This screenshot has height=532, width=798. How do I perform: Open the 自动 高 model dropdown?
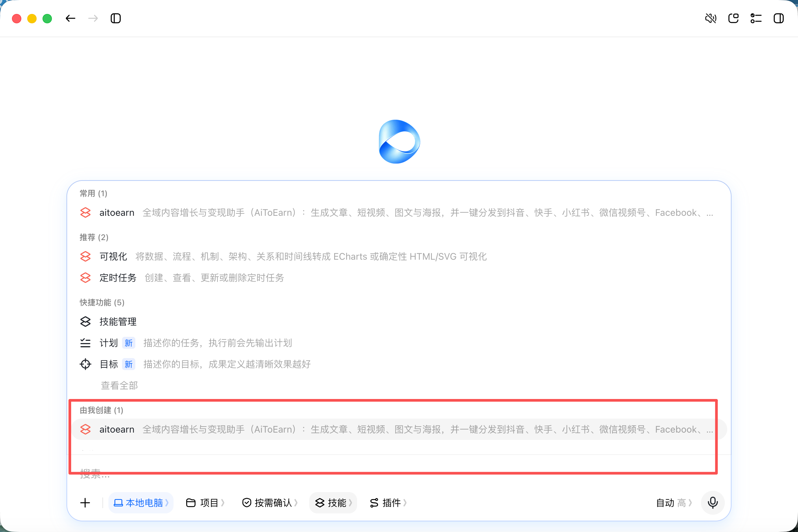(x=674, y=503)
